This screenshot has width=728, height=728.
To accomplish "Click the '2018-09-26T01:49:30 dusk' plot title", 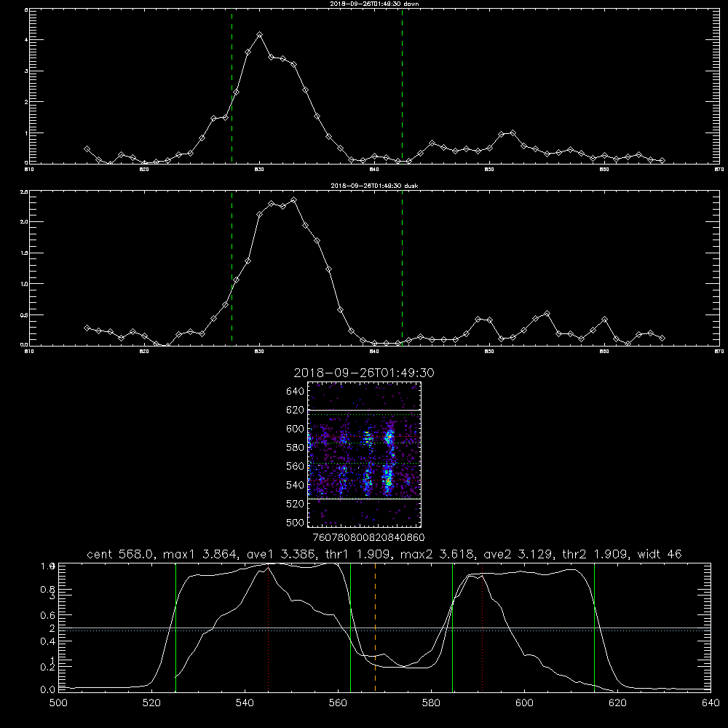I will tap(374, 186).
